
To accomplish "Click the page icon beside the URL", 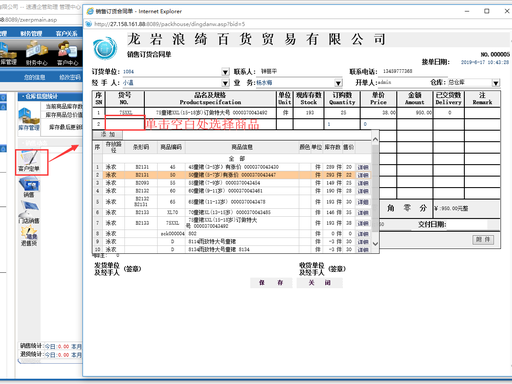I will [x=89, y=24].
